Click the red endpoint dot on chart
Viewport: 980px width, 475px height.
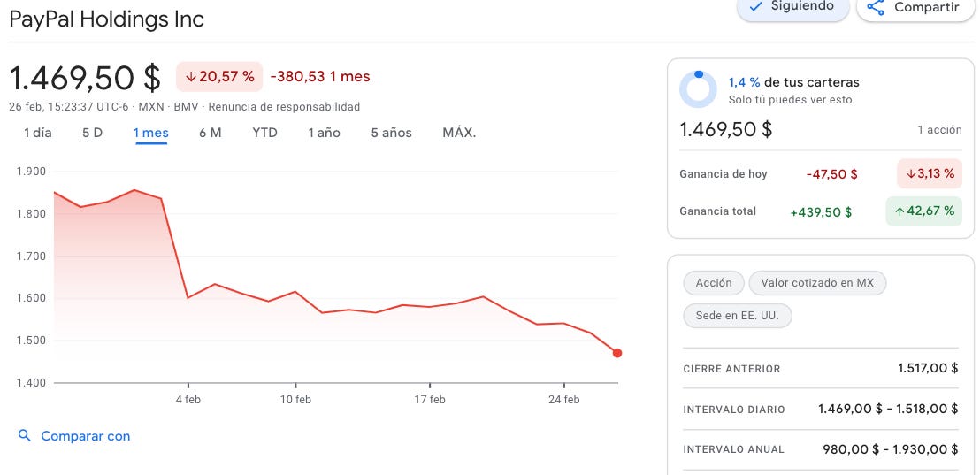[616, 353]
